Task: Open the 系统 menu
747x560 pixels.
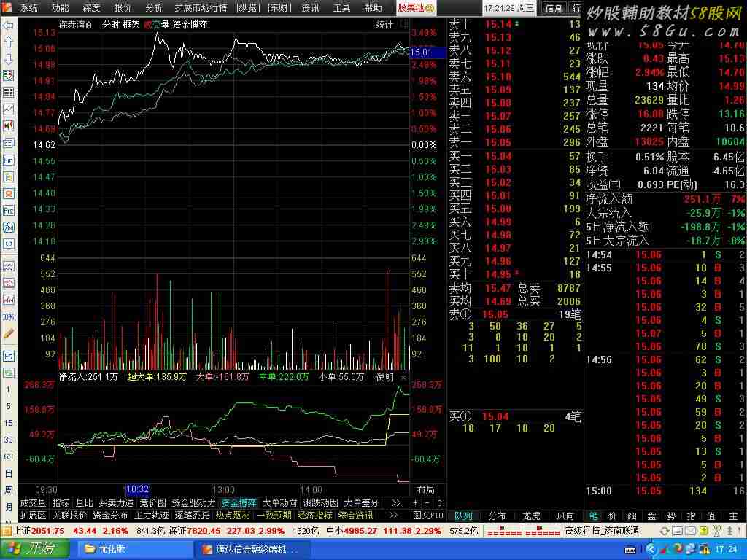Action: click(x=29, y=7)
